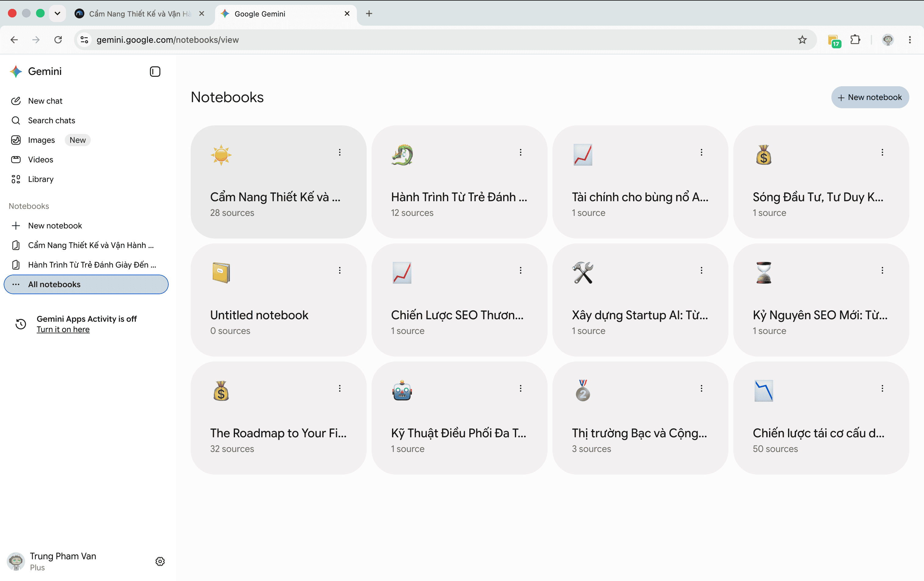Click the Gemini sparkle logo in the sidebar

(x=16, y=72)
